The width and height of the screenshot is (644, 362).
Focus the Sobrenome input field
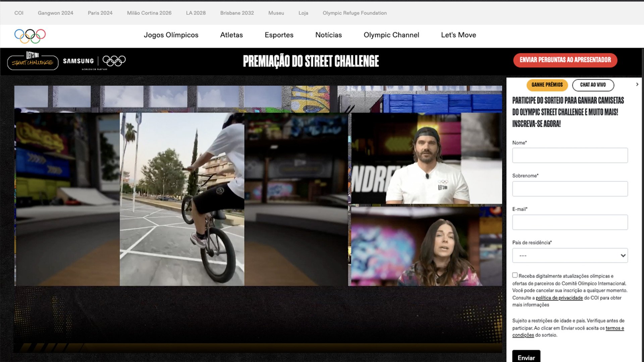pyautogui.click(x=570, y=189)
